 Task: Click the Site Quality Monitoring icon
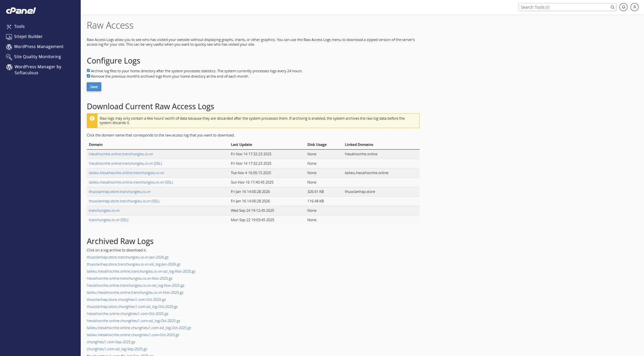coord(9,57)
